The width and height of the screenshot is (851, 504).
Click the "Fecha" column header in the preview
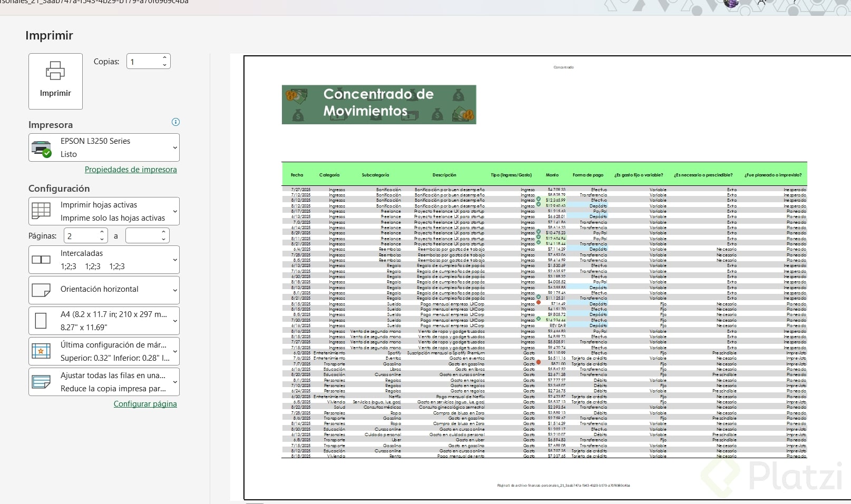click(x=297, y=175)
